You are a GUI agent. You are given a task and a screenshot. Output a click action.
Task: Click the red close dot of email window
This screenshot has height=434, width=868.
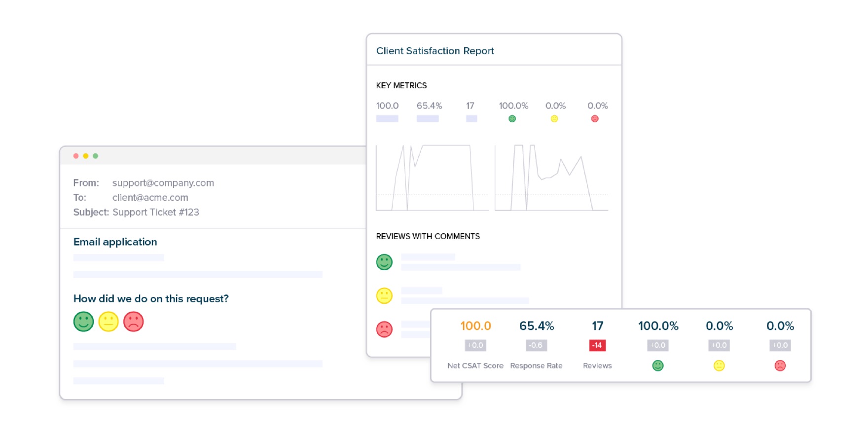(x=76, y=156)
